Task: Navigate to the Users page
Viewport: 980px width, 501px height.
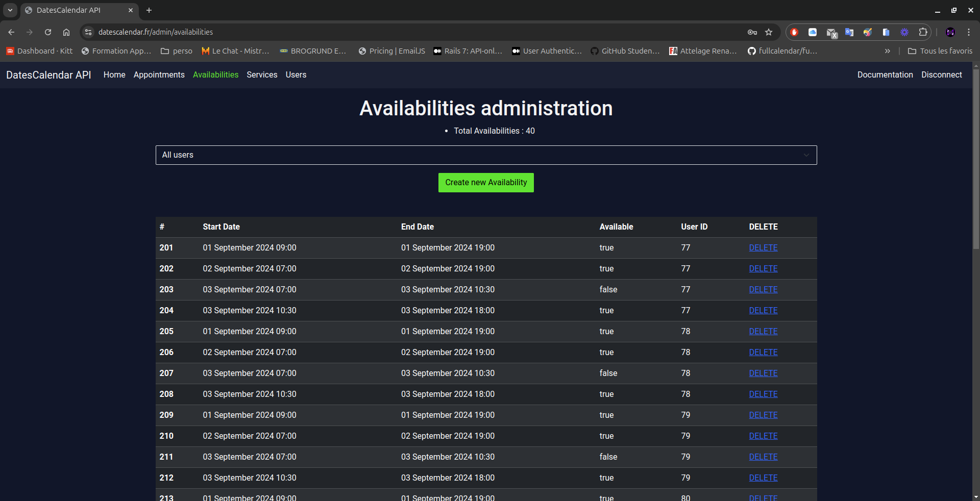Action: pos(296,74)
